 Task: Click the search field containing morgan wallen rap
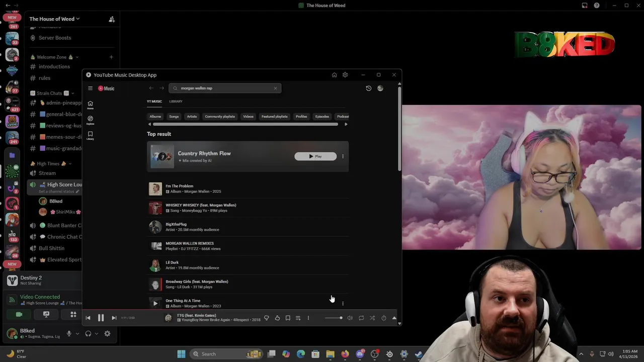pos(225,88)
